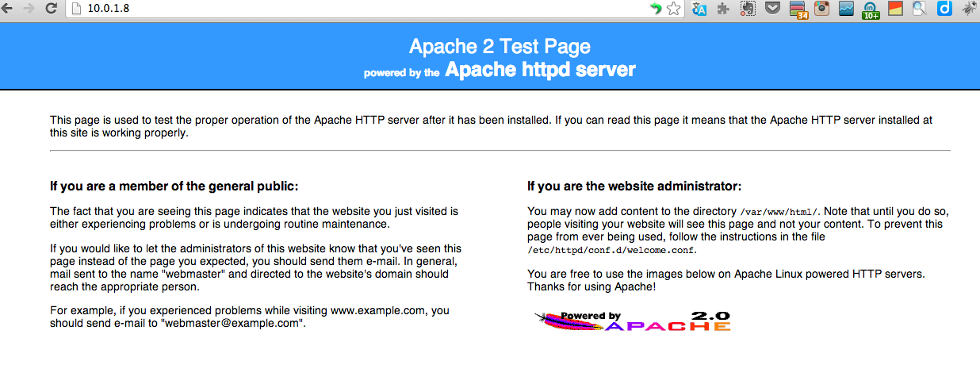This screenshot has height=365, width=980.
Task: Click the green curved arrow icon in address bar
Action: point(655,9)
